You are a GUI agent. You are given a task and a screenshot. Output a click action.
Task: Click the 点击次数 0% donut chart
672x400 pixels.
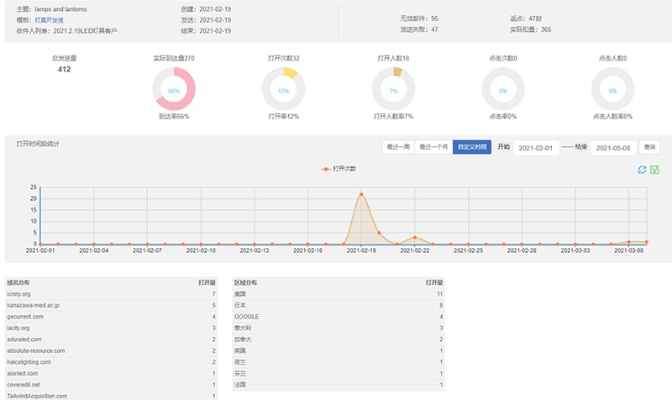(x=502, y=91)
